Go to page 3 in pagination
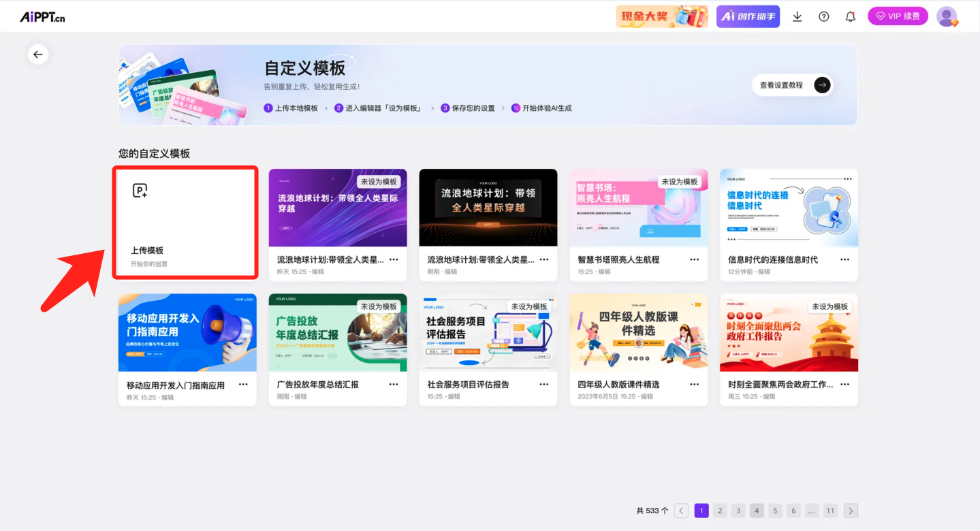 tap(738, 511)
